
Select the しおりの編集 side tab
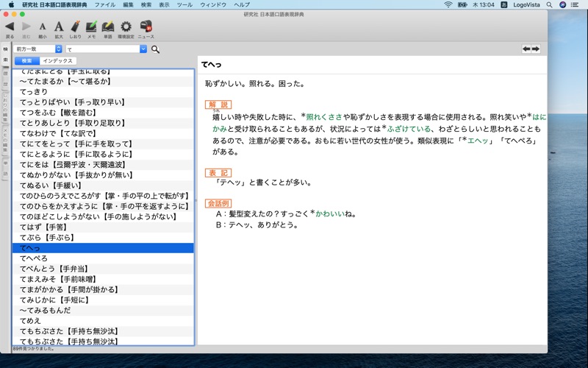pyautogui.click(x=6, y=107)
